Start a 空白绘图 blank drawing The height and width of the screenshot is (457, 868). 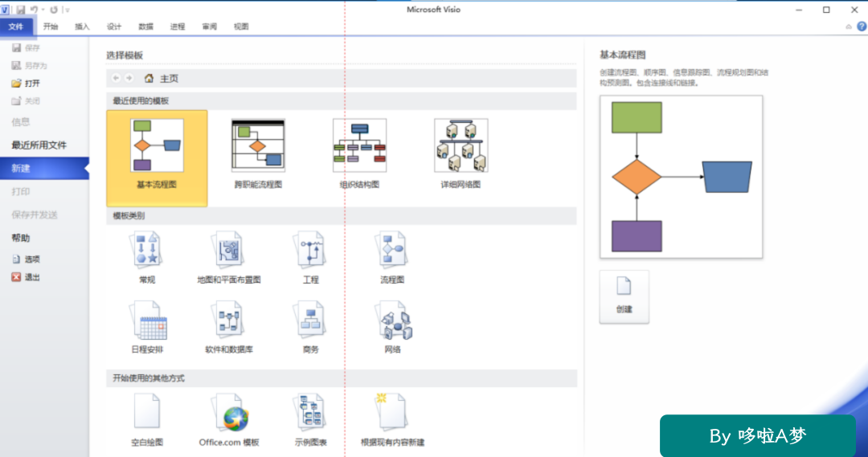[147, 421]
